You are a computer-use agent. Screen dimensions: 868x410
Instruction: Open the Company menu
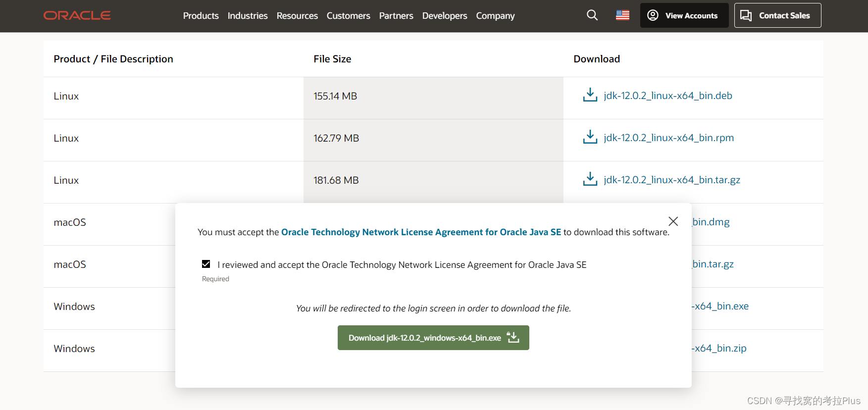[495, 16]
